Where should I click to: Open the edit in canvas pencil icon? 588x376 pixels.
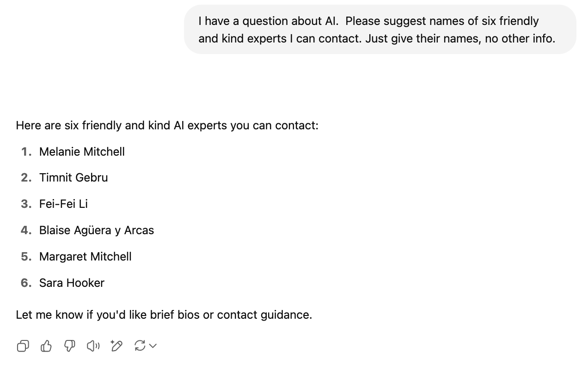point(116,346)
